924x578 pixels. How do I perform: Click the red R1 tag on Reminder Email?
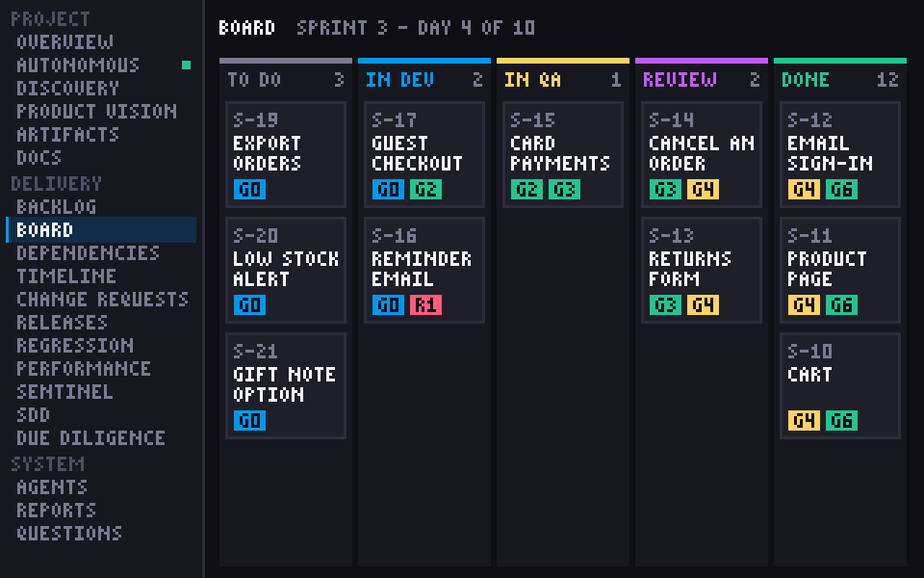(426, 305)
